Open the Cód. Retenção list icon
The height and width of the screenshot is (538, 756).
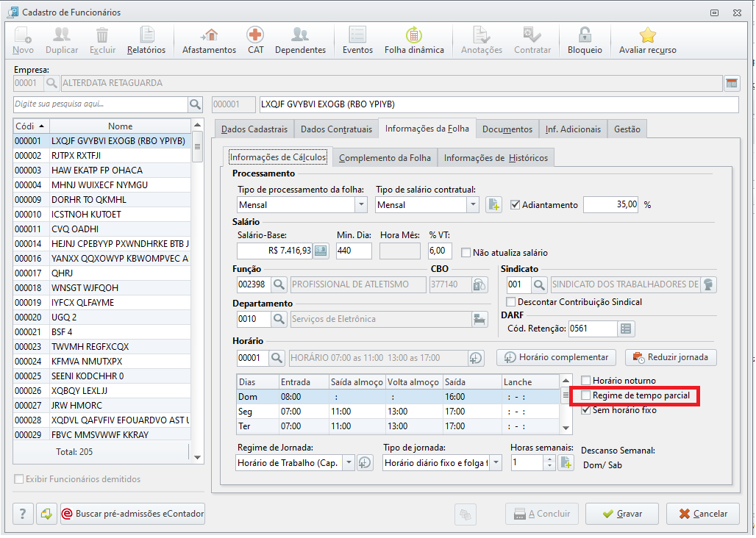[626, 329]
